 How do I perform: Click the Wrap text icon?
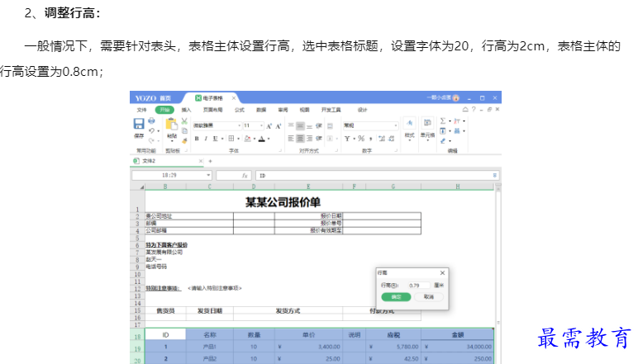click(330, 126)
